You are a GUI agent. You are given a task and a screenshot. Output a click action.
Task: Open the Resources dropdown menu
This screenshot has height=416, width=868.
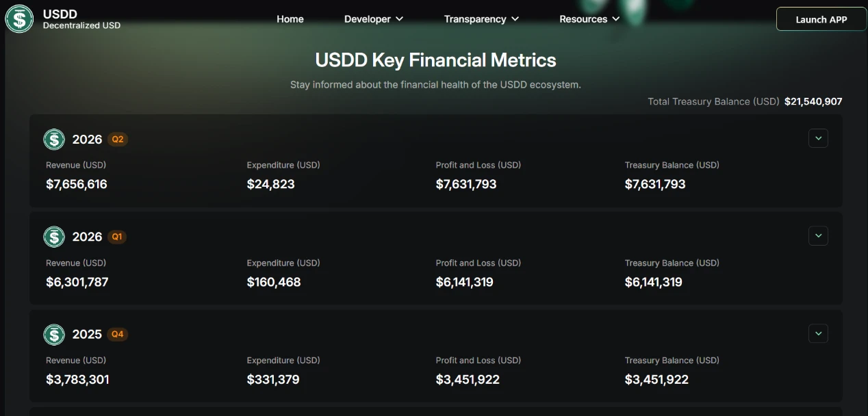(x=589, y=19)
